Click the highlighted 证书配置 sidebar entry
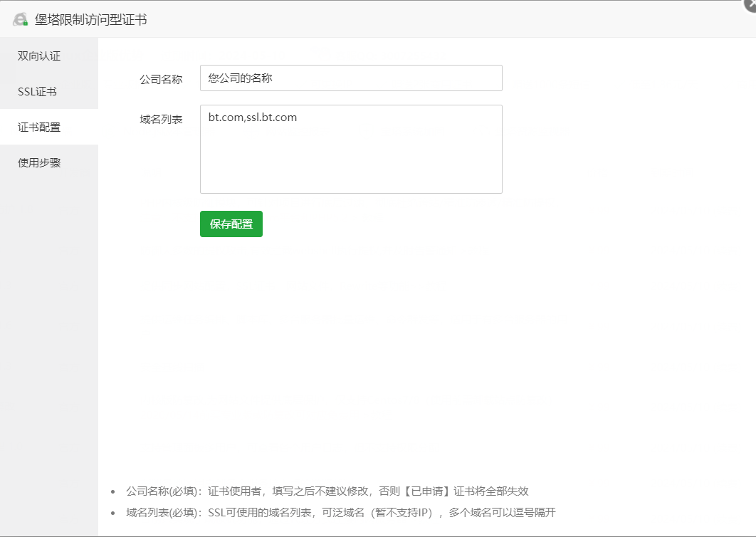Screen dimensions: 756x537 click(38, 127)
